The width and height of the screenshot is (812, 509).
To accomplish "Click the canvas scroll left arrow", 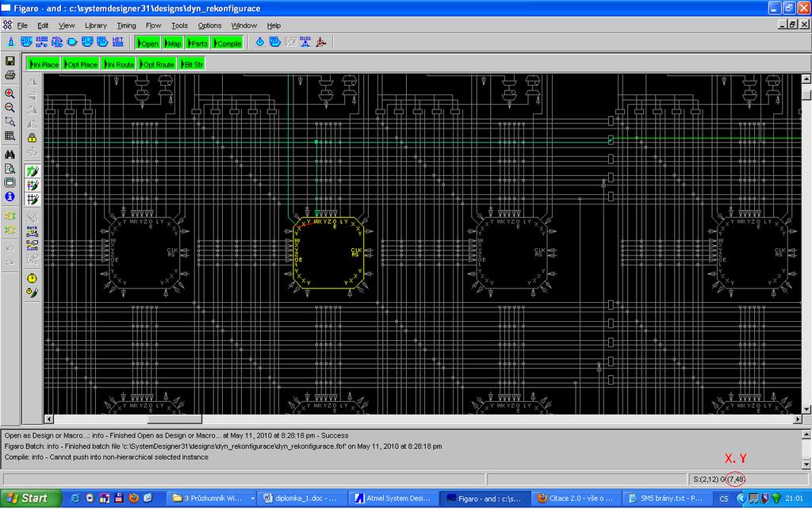I will tap(48, 419).
